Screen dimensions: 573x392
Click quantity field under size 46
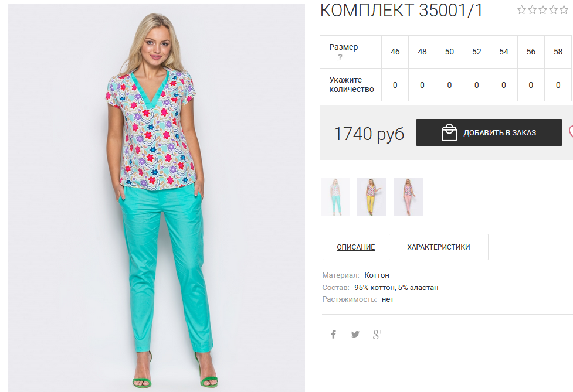point(395,85)
